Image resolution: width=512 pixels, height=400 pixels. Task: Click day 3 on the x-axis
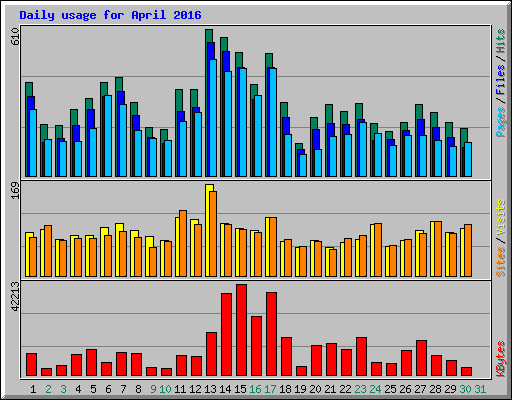63,389
